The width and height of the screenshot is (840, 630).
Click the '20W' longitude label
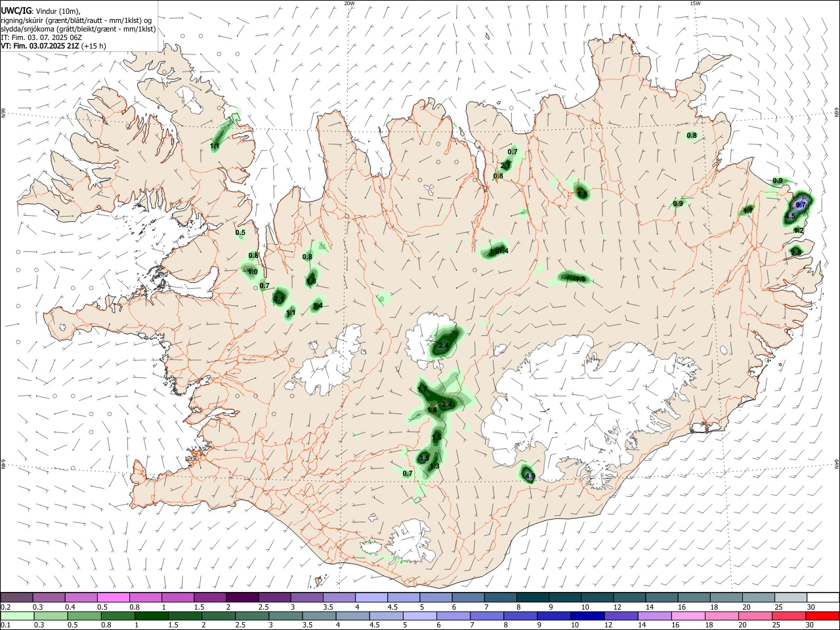(x=350, y=3)
